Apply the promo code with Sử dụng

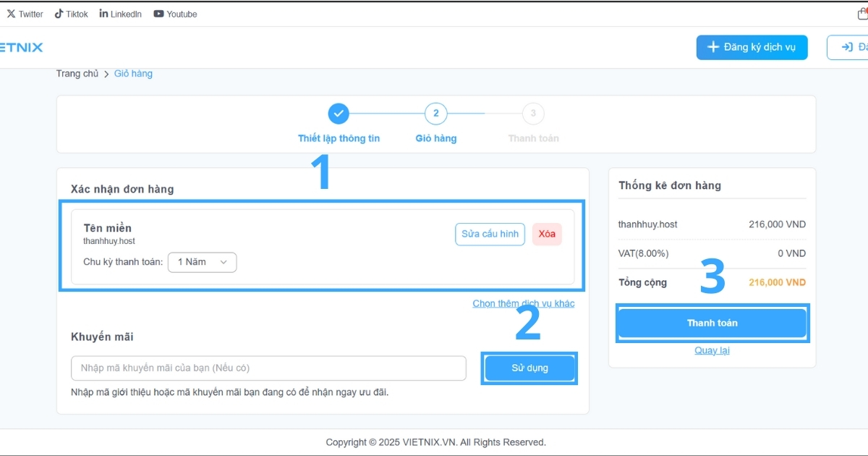point(529,368)
